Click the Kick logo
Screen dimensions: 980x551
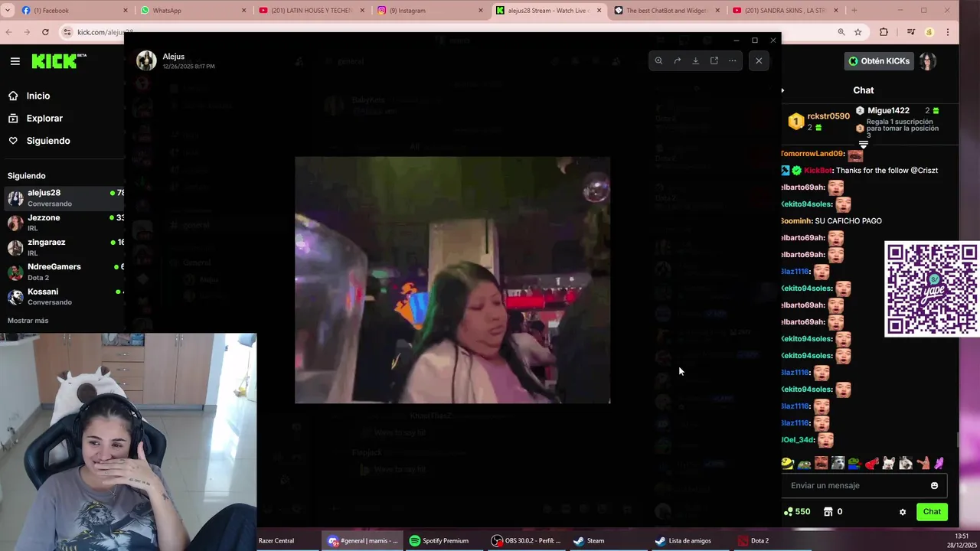tap(58, 61)
